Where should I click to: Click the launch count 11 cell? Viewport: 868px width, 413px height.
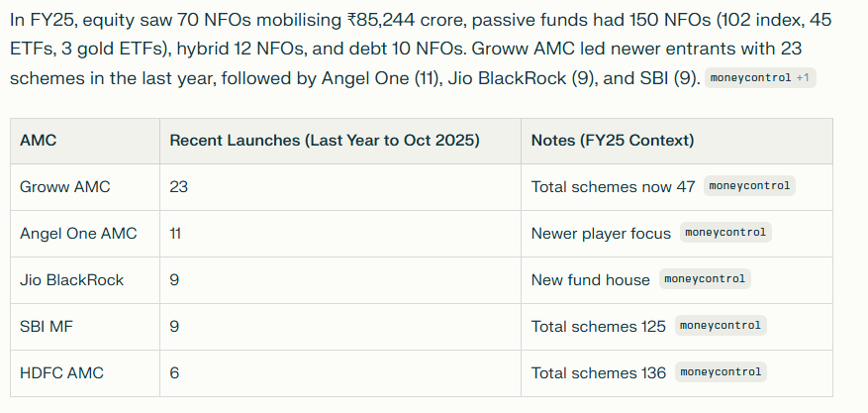(176, 234)
